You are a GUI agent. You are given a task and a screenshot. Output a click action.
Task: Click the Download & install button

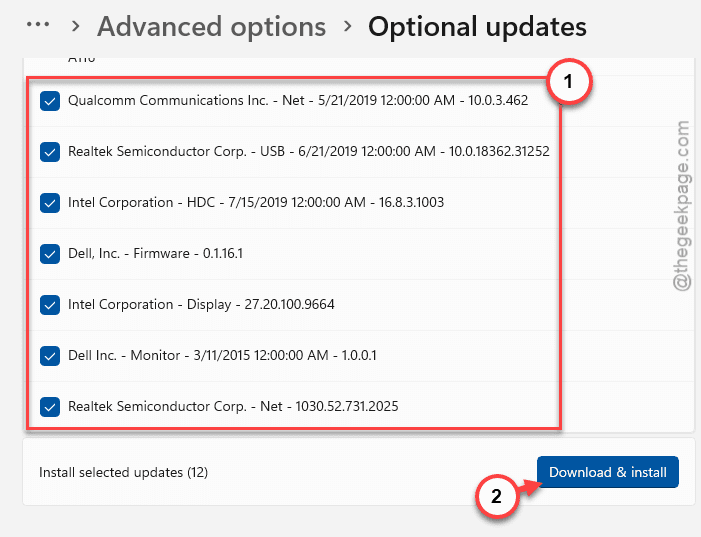coord(608,472)
